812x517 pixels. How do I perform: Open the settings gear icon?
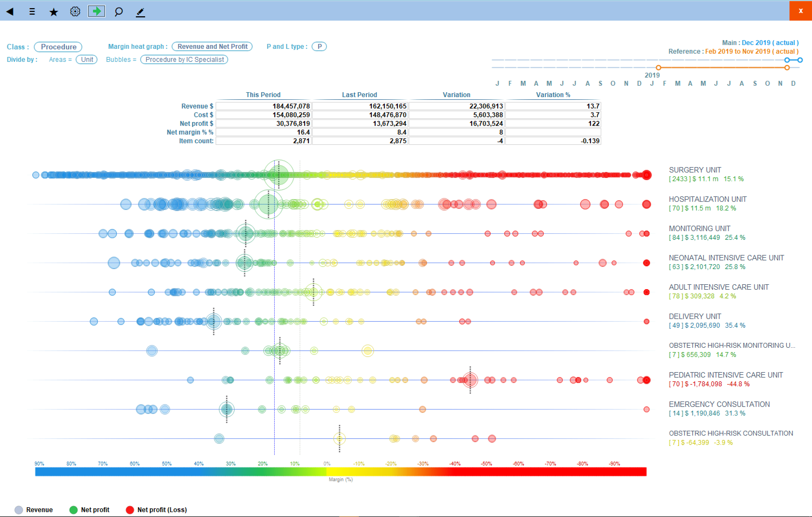coord(75,11)
